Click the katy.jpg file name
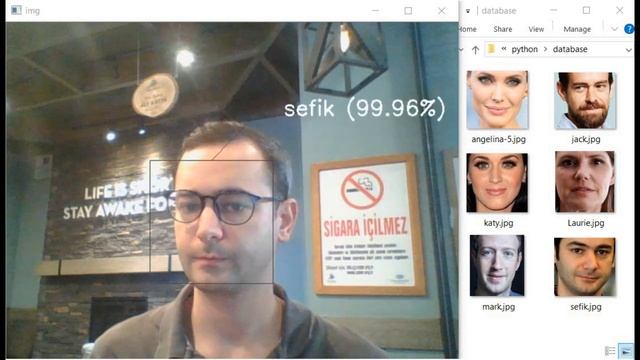 (x=498, y=223)
